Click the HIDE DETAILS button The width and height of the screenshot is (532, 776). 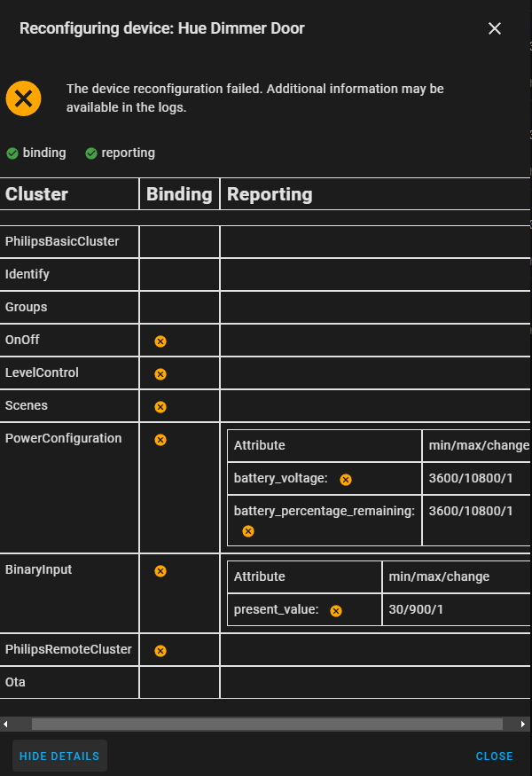click(59, 756)
